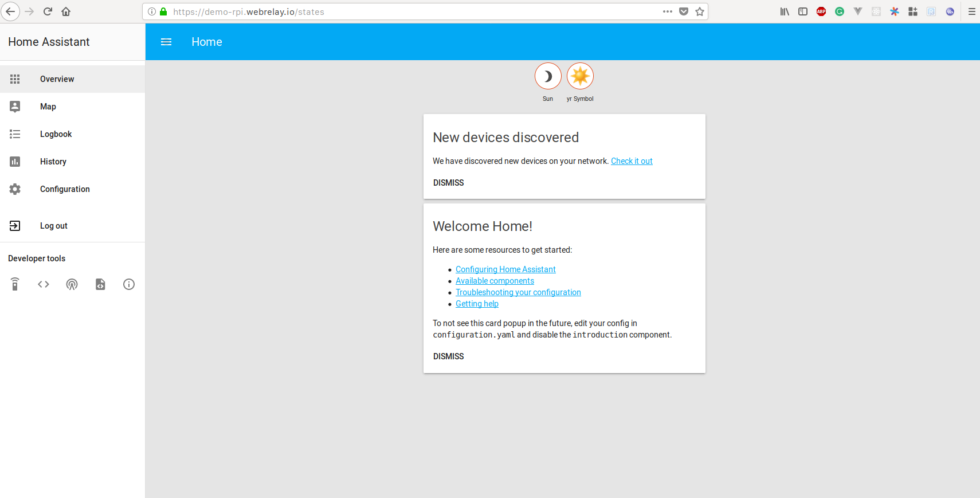Viewport: 980px width, 498px height.
Task: Click the Sun moon badge
Action: tap(548, 76)
